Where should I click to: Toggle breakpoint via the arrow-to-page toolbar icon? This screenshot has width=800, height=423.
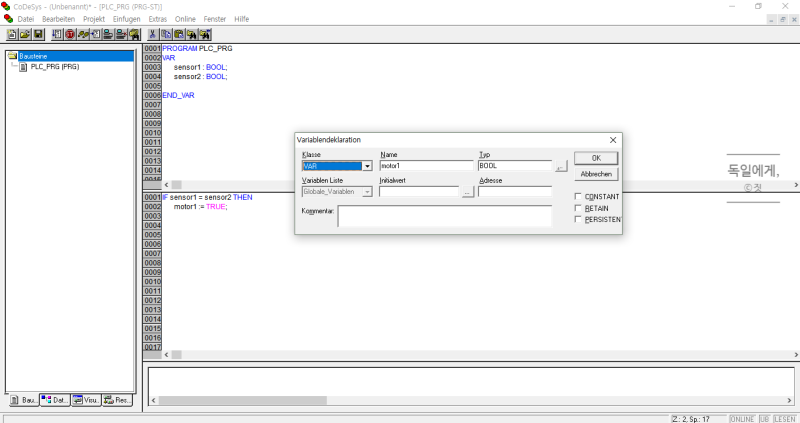(x=95, y=34)
